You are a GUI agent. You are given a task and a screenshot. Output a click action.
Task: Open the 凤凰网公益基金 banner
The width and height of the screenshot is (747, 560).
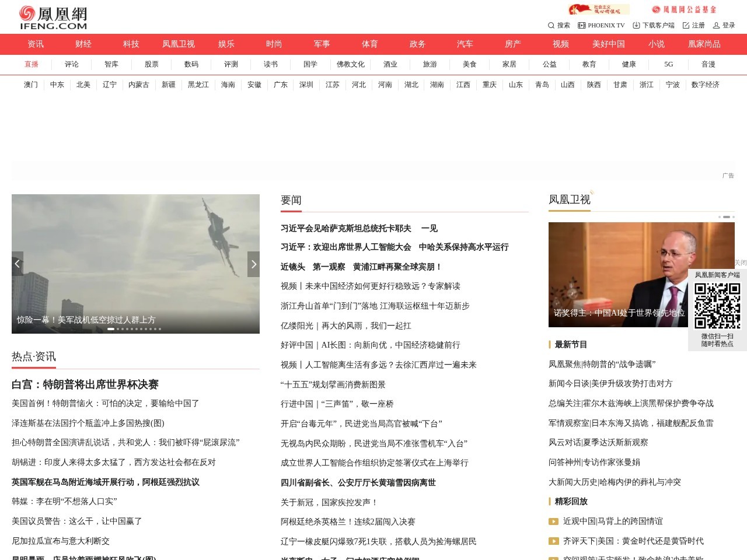[x=684, y=9]
